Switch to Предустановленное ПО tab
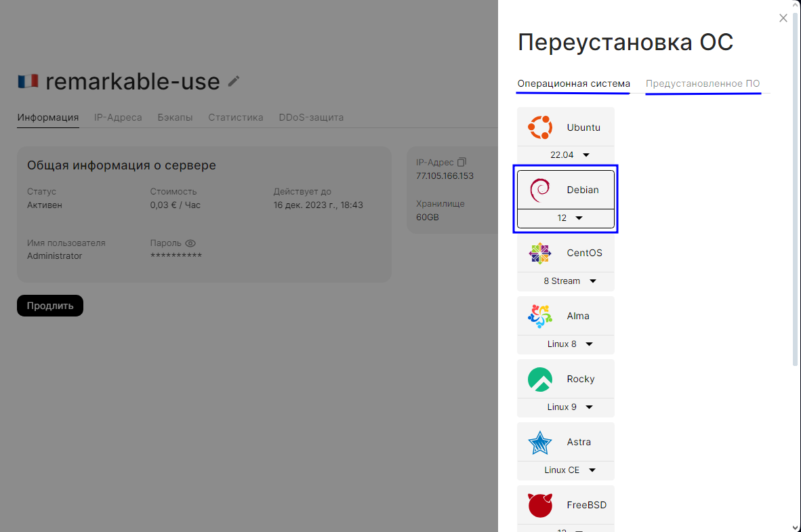801x532 pixels. tap(703, 84)
